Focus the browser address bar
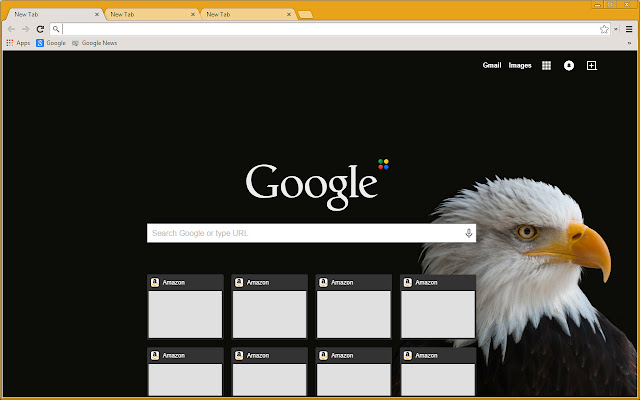Viewport: 640px width, 400px height. (x=331, y=29)
